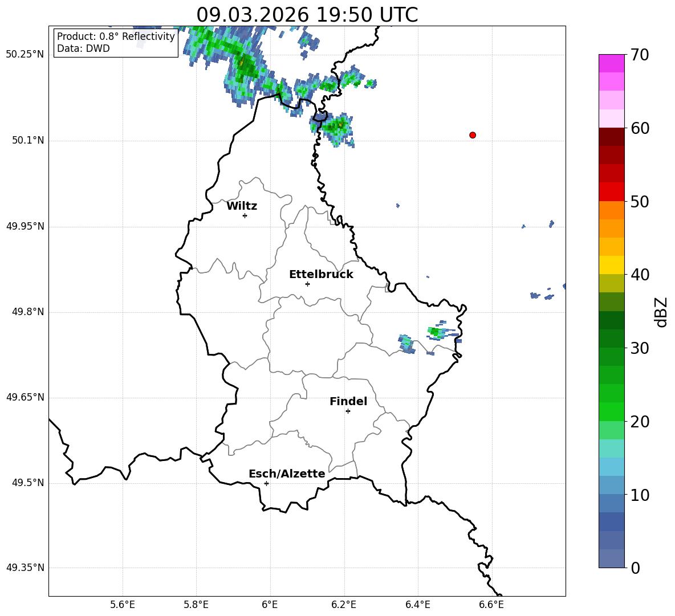Pick the bottom slate-blue swatch at 0 dBZ
The image size is (675, 616).
(x=612, y=558)
